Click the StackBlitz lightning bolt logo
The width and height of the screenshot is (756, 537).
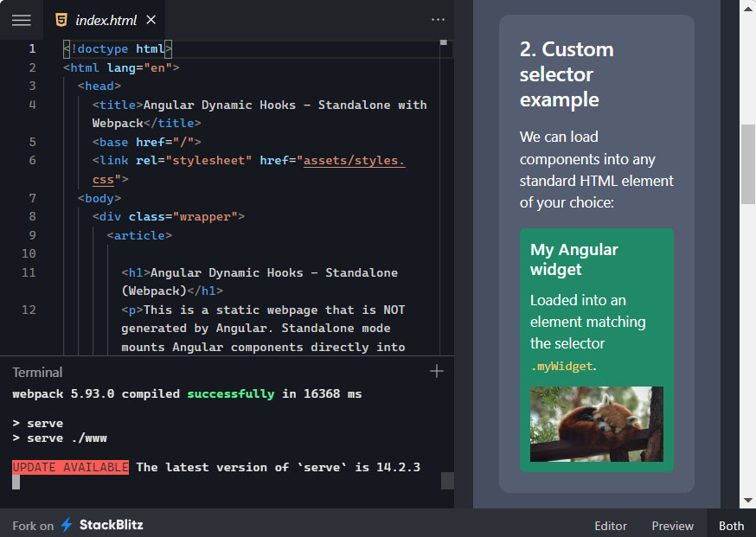tap(67, 525)
